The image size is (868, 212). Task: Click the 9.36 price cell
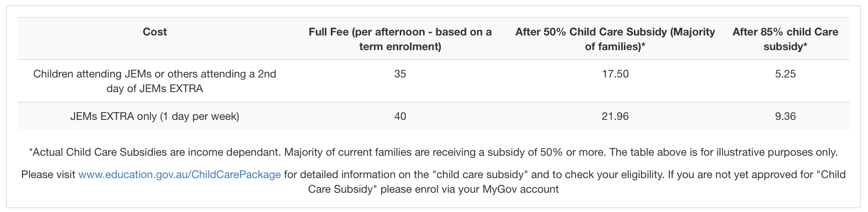coord(785,116)
